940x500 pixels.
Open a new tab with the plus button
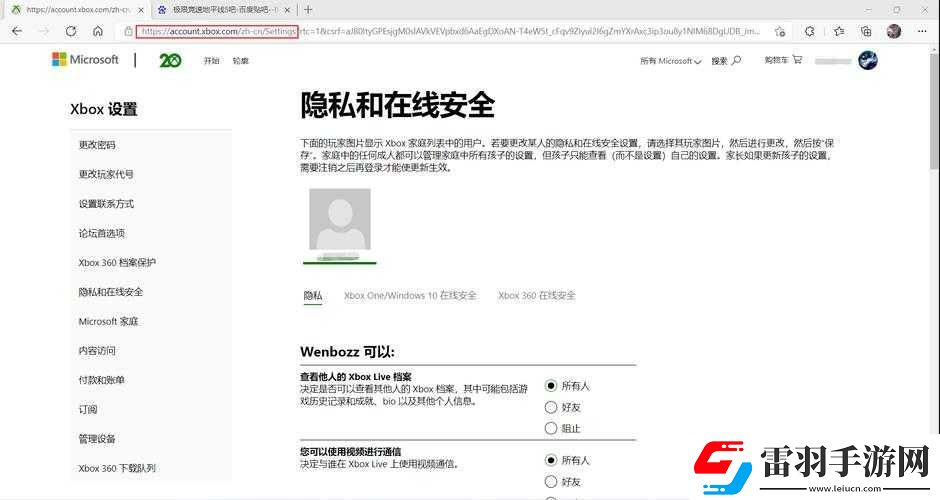coord(308,10)
